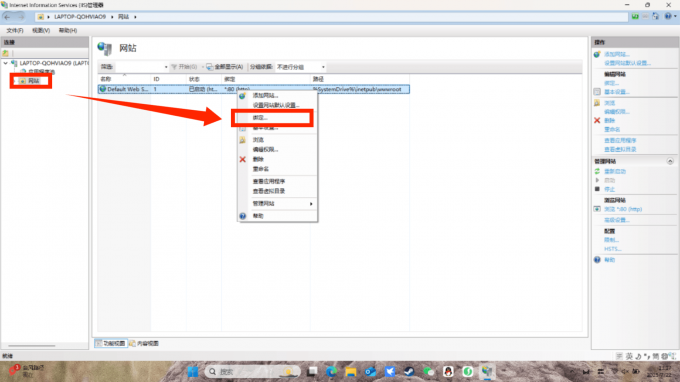This screenshot has width=680, height=382.
Task: Click the blue Help (帮助) icon in context menu
Action: [x=242, y=216]
